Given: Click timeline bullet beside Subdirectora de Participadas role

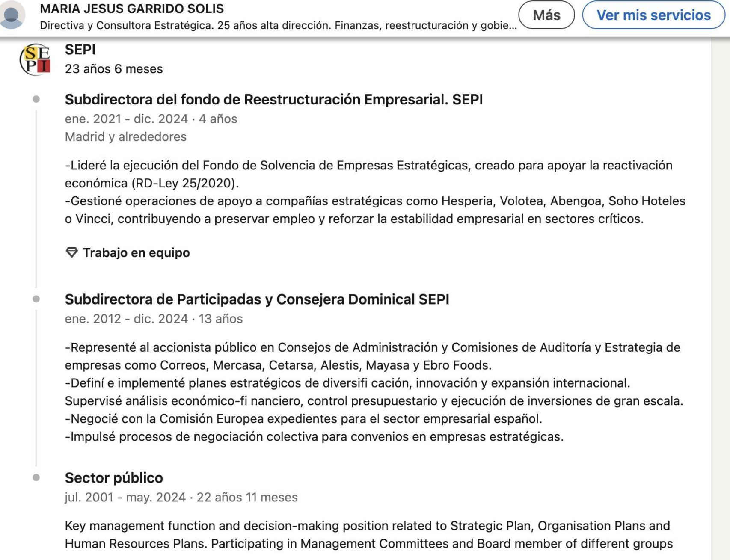Looking at the screenshot, I should coord(36,299).
